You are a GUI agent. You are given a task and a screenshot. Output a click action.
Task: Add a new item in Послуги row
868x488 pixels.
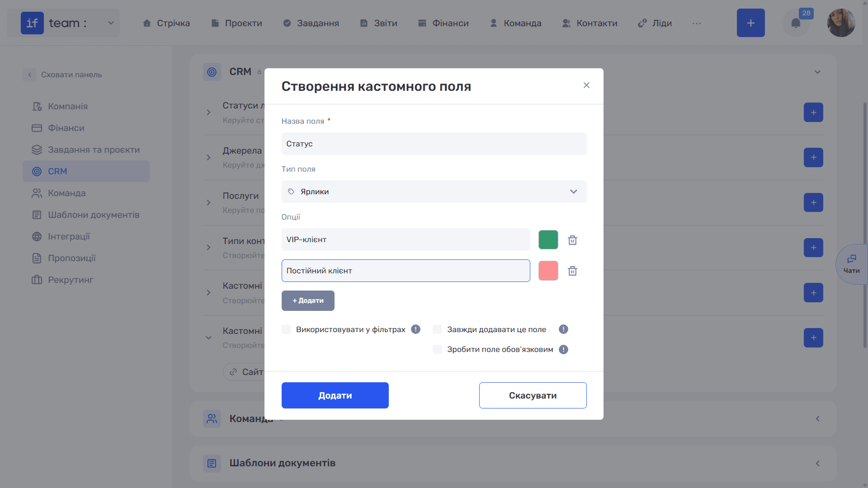[x=814, y=203]
